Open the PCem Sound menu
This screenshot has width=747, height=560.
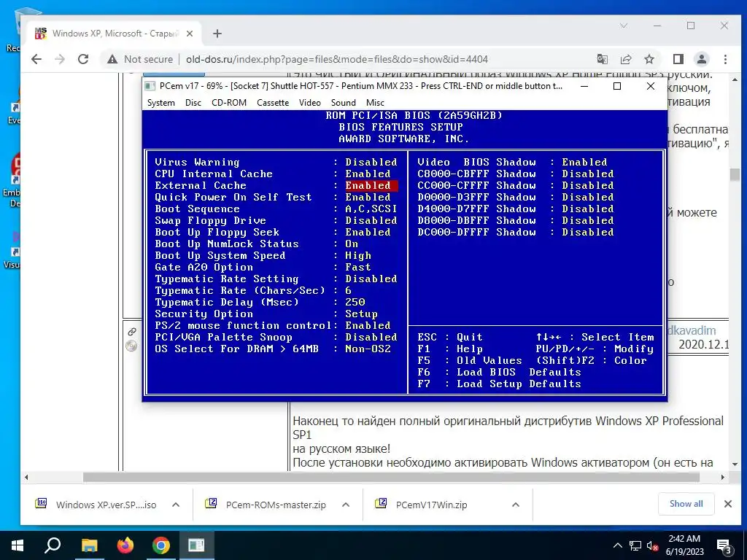[x=344, y=102]
